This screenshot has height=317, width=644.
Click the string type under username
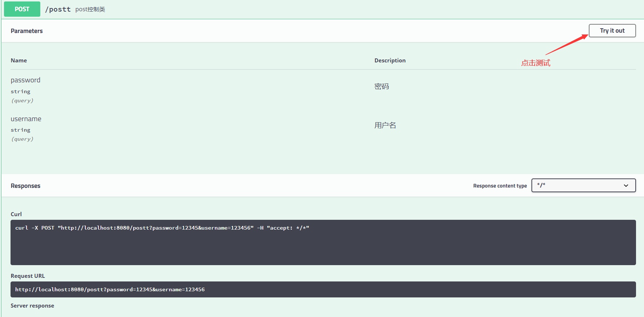coord(20,130)
